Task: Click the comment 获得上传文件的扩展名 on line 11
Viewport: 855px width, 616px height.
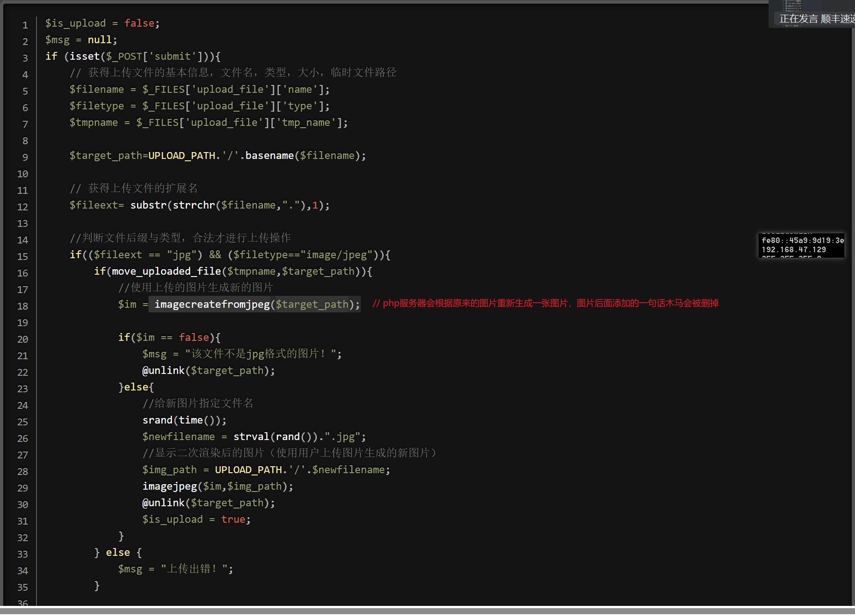Action: pos(133,188)
